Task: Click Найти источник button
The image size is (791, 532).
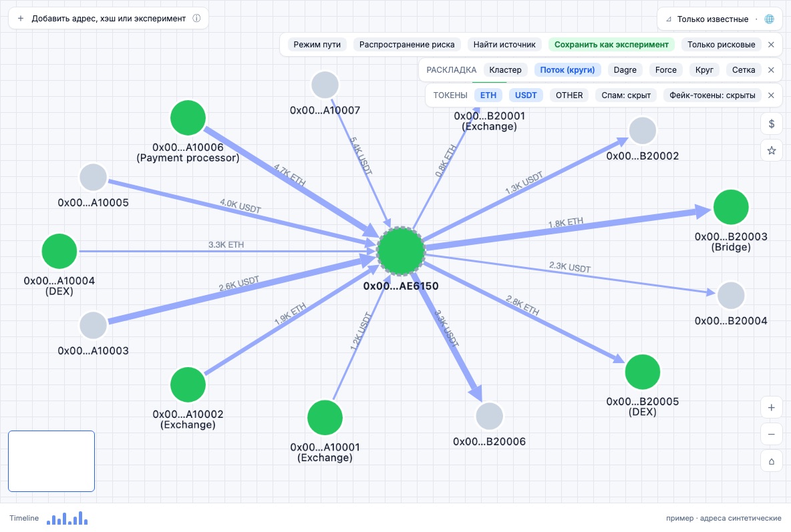Action: (x=504, y=44)
